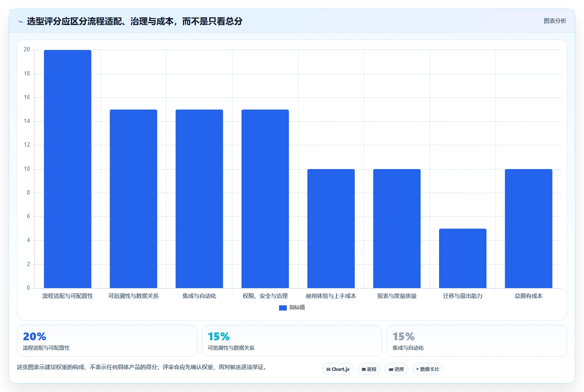Click the 报表与度量质量 axis label
The height and width of the screenshot is (392, 584).
tap(397, 296)
